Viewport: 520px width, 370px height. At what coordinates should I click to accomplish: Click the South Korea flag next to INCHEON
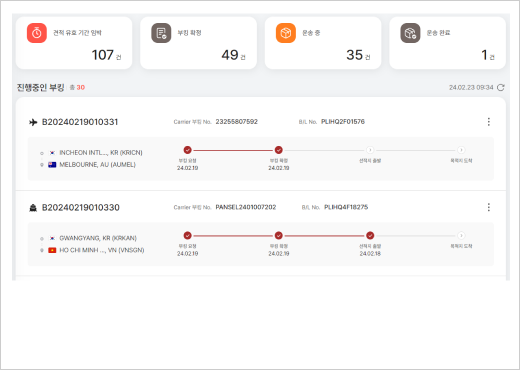[52, 153]
